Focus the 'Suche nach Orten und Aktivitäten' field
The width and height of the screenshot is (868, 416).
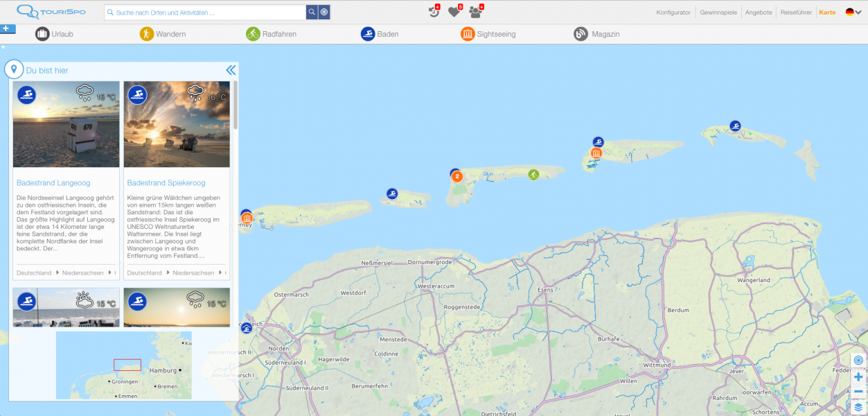(x=205, y=12)
